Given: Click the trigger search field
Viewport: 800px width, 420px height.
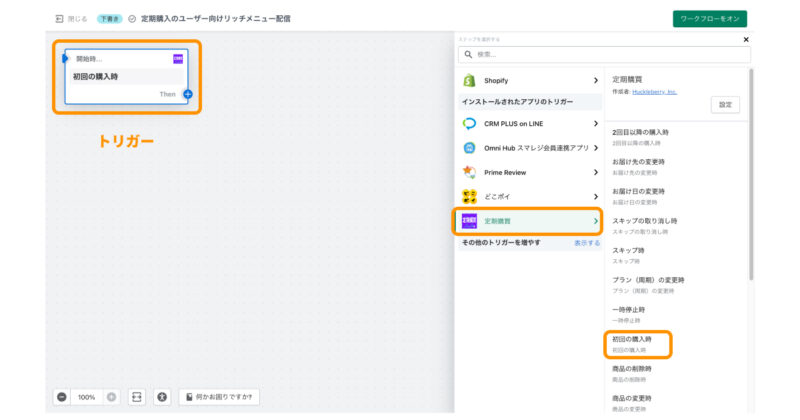Looking at the screenshot, I should [x=604, y=54].
